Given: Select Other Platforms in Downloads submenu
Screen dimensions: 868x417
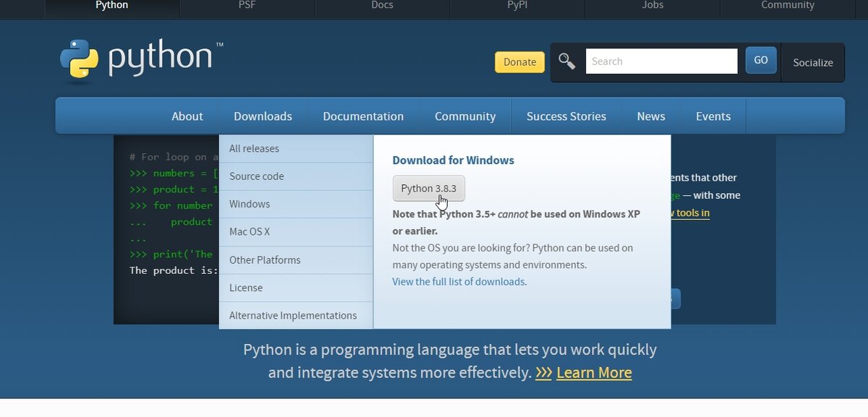Looking at the screenshot, I should click(x=296, y=260).
